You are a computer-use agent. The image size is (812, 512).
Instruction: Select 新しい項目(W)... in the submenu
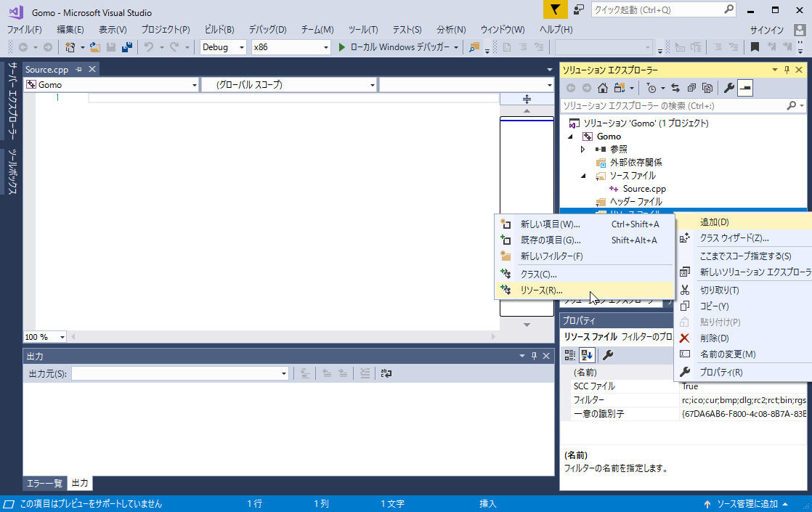tap(585, 224)
